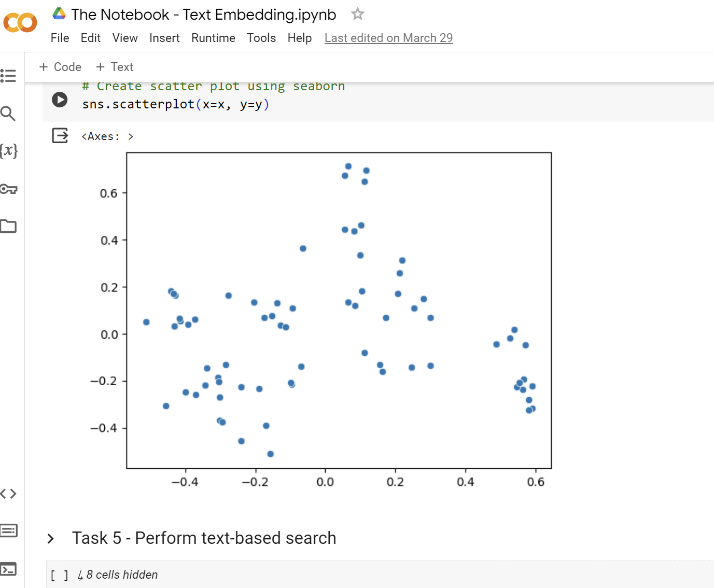Open the variables inspector panel
714x588 pixels.
tap(8, 151)
